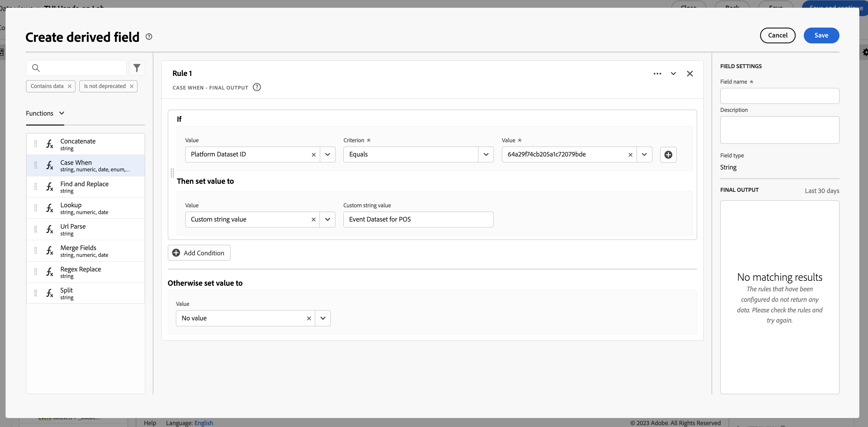Viewport: 868px width, 427px height.
Task: Click Help in the footer
Action: click(x=150, y=423)
